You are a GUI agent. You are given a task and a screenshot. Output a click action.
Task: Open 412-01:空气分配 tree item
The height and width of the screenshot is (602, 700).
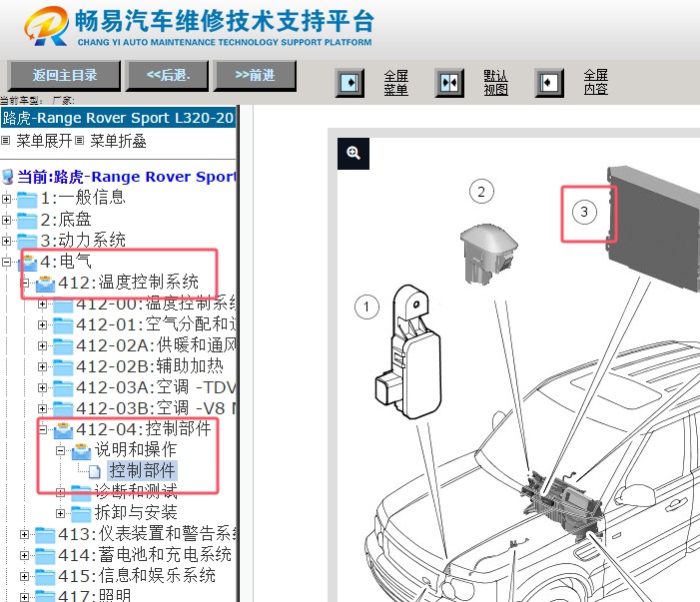tap(156, 324)
